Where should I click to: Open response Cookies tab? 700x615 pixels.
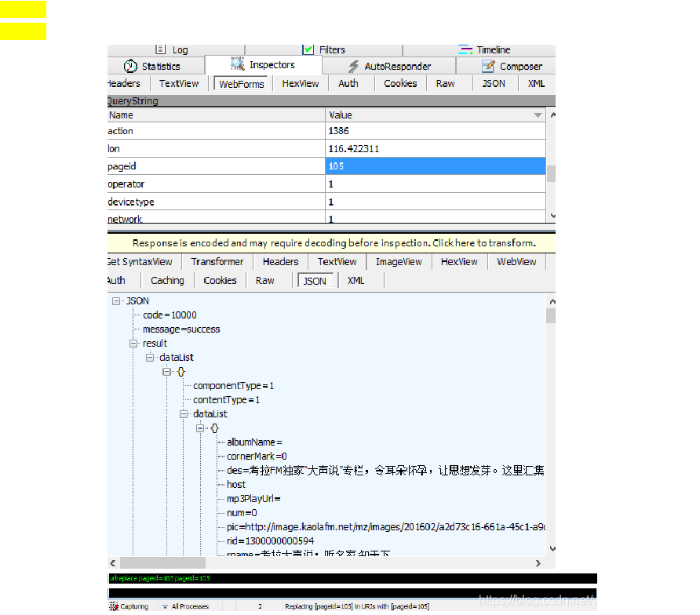pos(220,280)
